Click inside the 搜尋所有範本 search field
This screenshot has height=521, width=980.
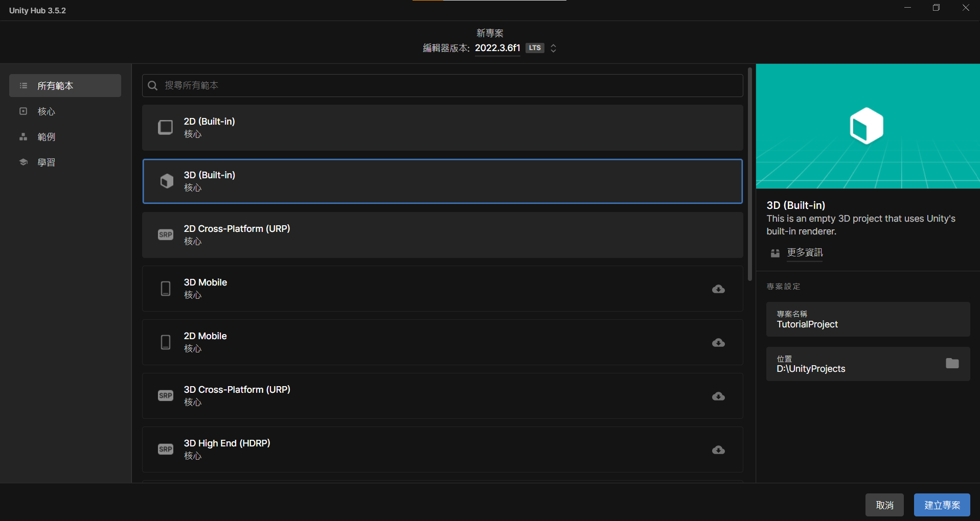pyautogui.click(x=442, y=85)
